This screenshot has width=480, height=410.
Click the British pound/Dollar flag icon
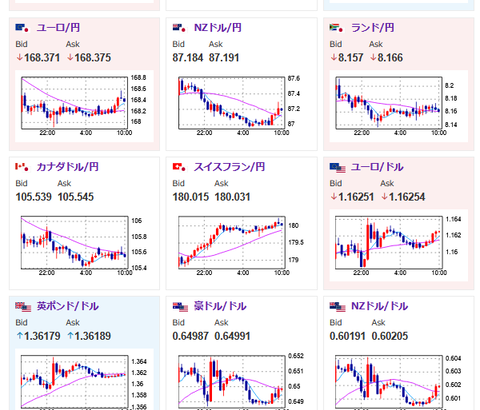click(x=23, y=307)
